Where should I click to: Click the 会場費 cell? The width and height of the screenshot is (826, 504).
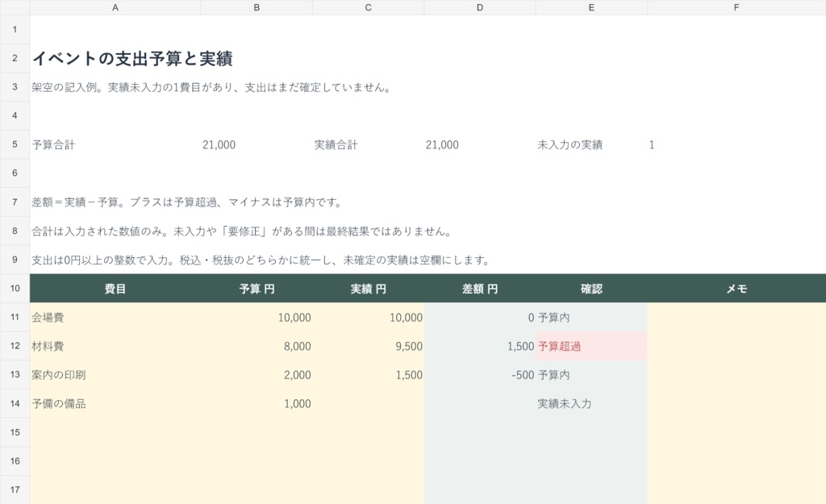pos(115,317)
